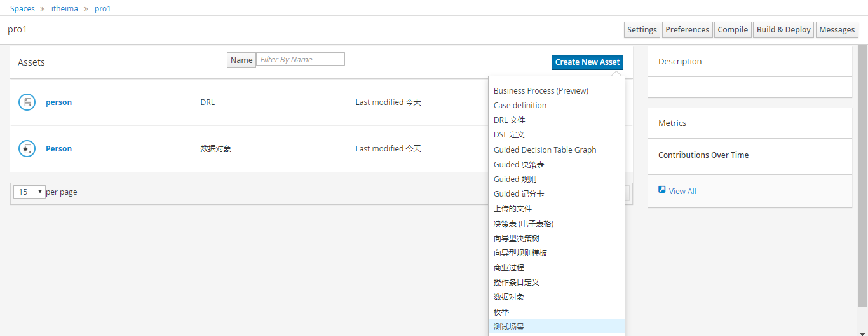
Task: Click the View All external link icon
Action: 662,190
